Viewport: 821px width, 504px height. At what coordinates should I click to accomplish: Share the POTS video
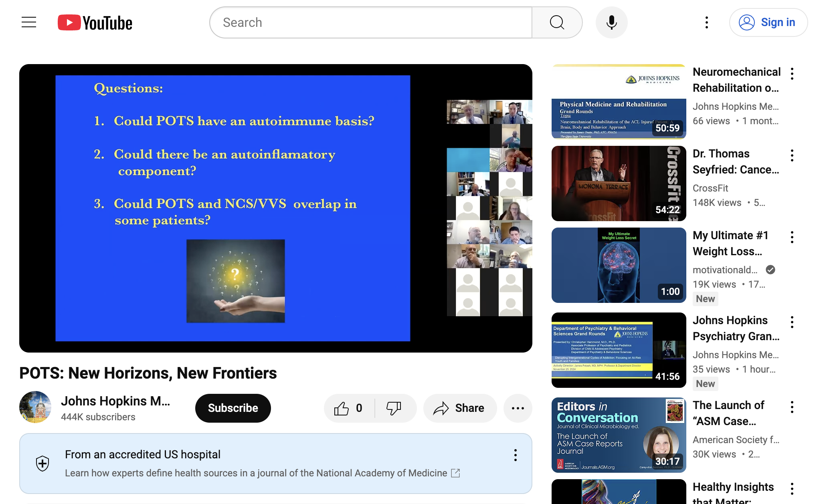[x=460, y=408]
